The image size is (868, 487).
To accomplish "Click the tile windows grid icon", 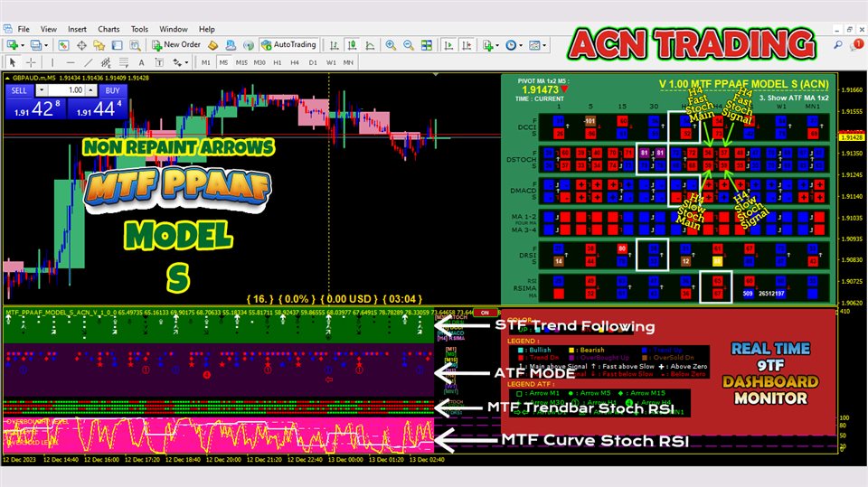I will point(425,44).
